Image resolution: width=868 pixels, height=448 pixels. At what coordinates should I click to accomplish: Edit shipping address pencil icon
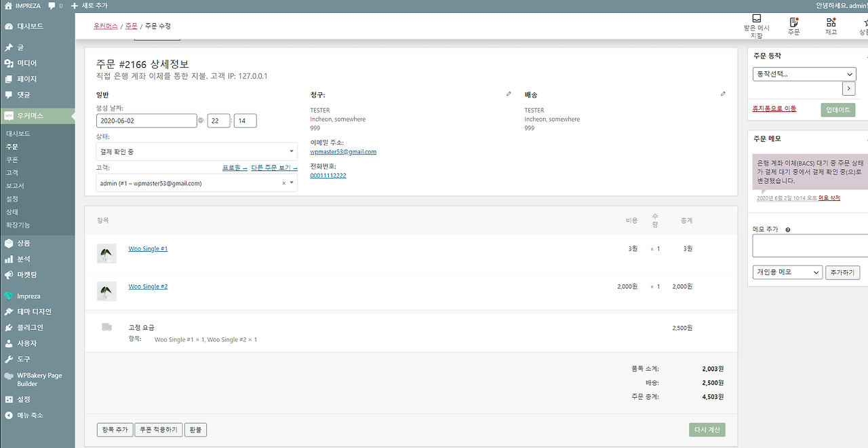click(723, 94)
